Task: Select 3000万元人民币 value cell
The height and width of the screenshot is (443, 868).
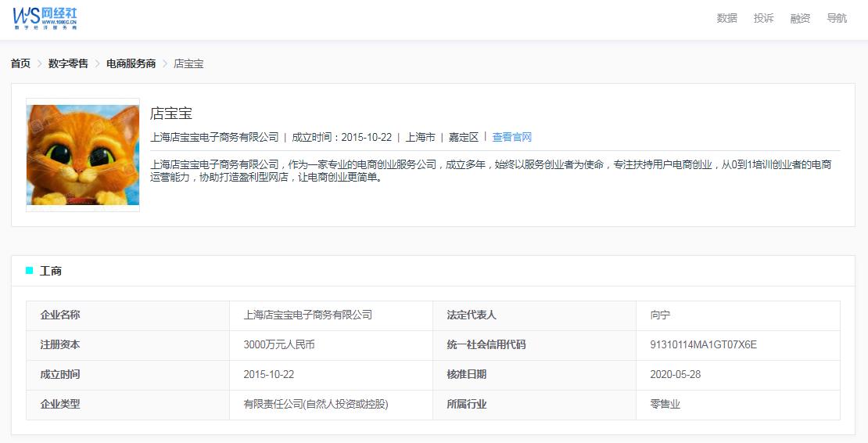Action: pos(331,345)
